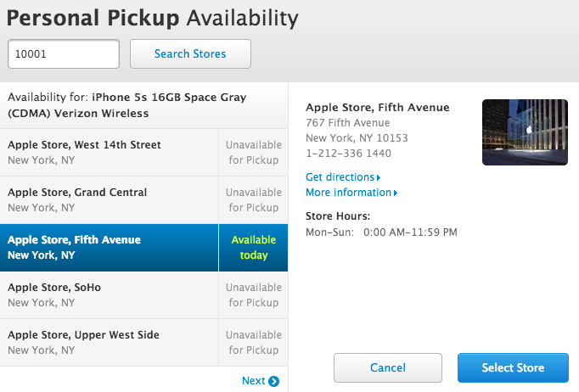View the Fifth Avenue store photo
This screenshot has width=579, height=392.
(525, 132)
